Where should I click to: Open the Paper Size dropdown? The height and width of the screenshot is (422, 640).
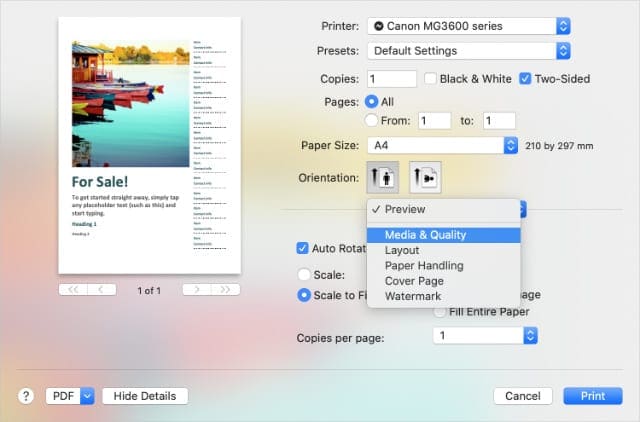tap(440, 145)
